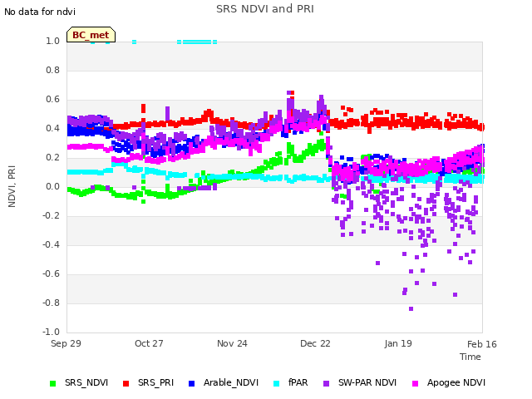Click the Sep 29 x-axis tick label
Viewport: 532px width, 399px height.
coord(66,343)
